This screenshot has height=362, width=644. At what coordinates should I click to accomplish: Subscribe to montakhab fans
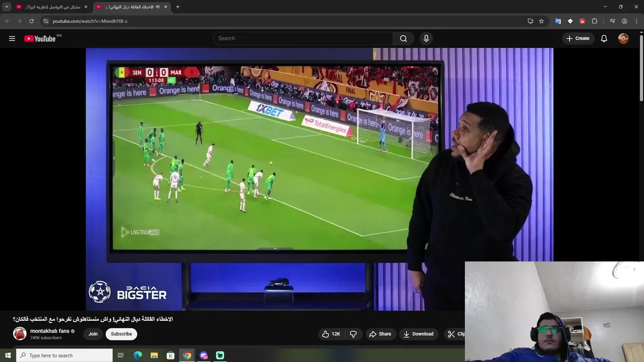pyautogui.click(x=121, y=334)
